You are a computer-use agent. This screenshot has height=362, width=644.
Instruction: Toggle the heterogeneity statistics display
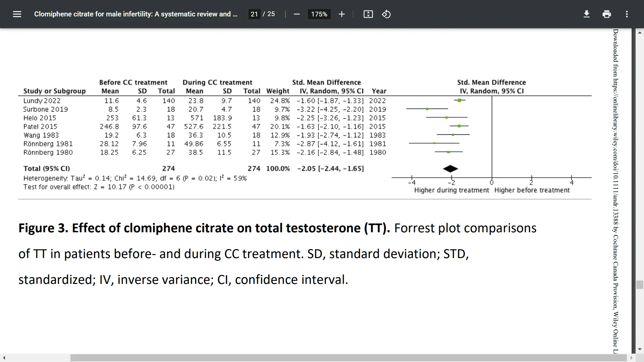135,178
